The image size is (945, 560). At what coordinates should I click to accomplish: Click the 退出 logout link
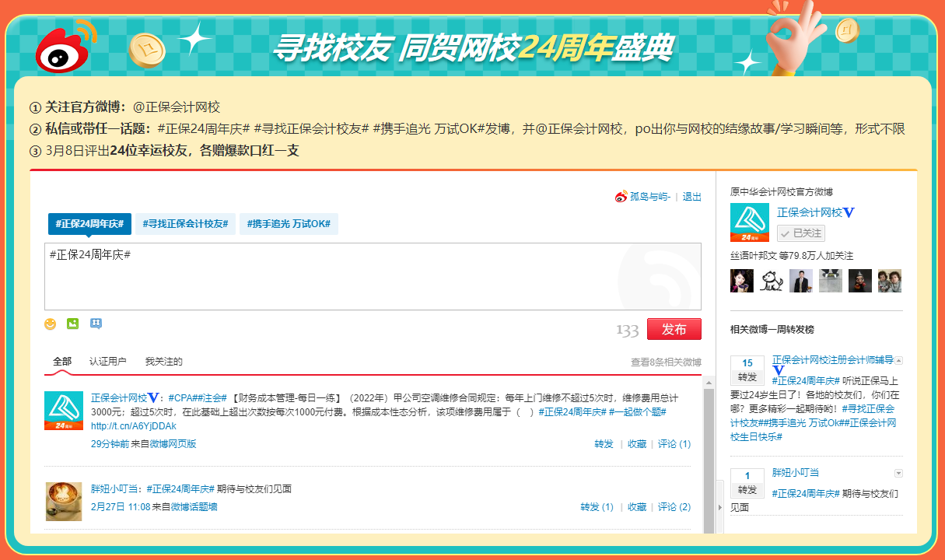tap(691, 197)
